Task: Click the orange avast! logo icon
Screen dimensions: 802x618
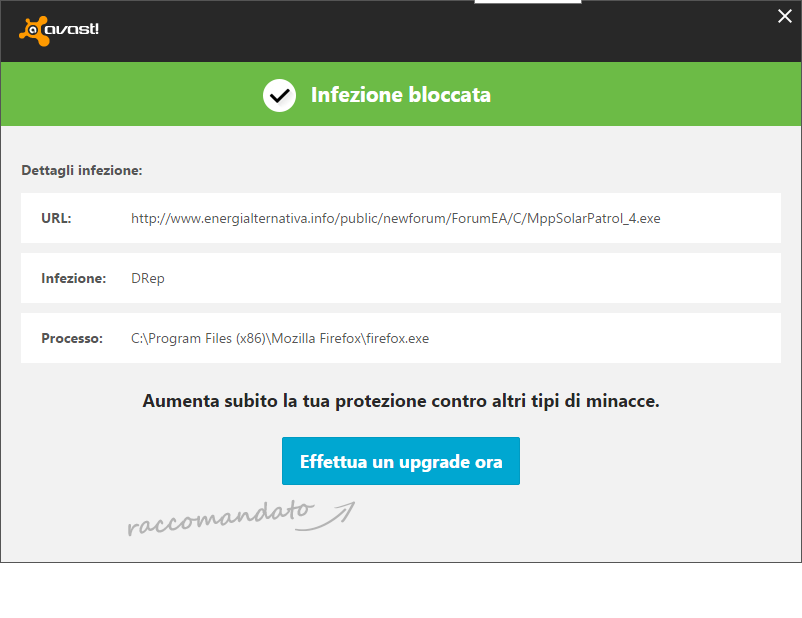Action: point(33,31)
